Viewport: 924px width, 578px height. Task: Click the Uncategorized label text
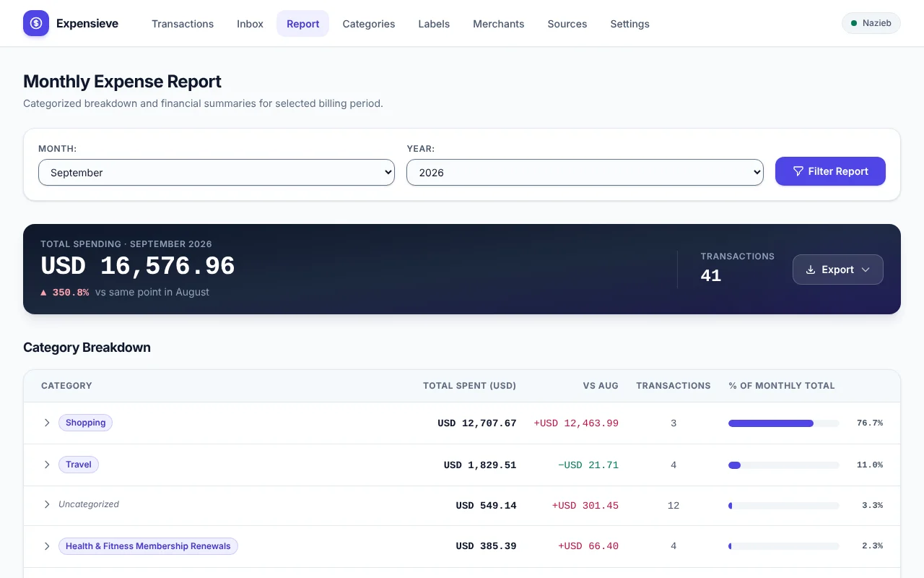[x=89, y=504]
